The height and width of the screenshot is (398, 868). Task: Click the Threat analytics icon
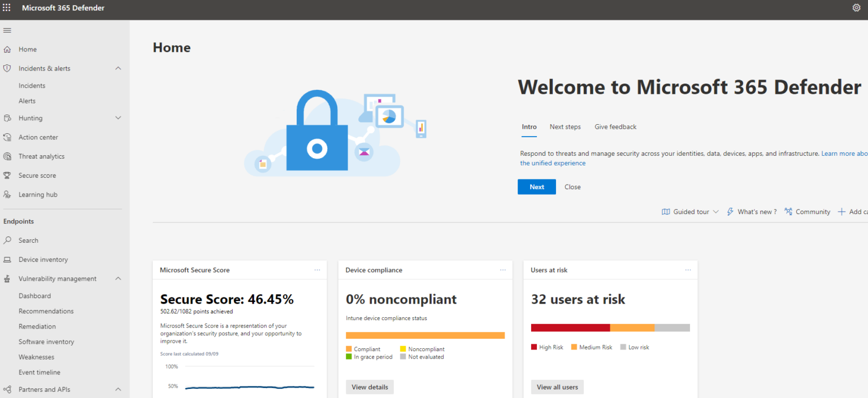click(7, 156)
